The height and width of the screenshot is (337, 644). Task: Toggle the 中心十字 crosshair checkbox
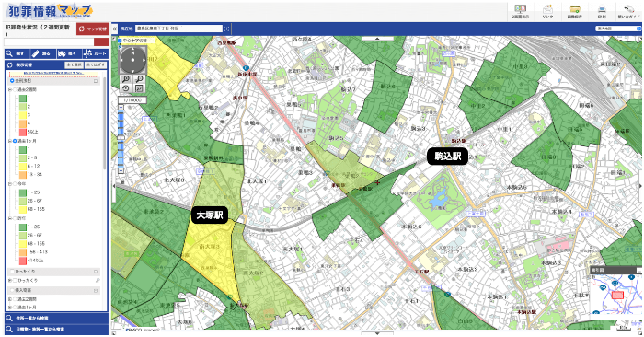(x=120, y=41)
